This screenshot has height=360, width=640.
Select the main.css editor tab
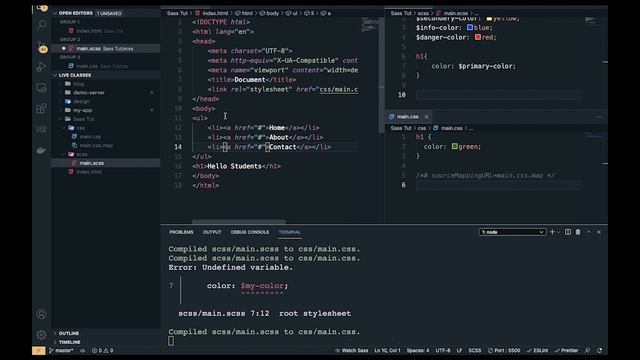pos(407,117)
